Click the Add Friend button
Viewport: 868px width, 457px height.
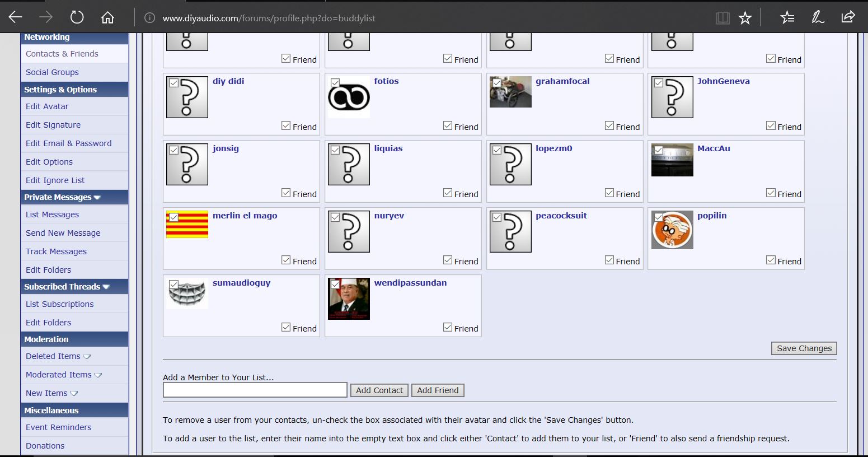tap(438, 390)
